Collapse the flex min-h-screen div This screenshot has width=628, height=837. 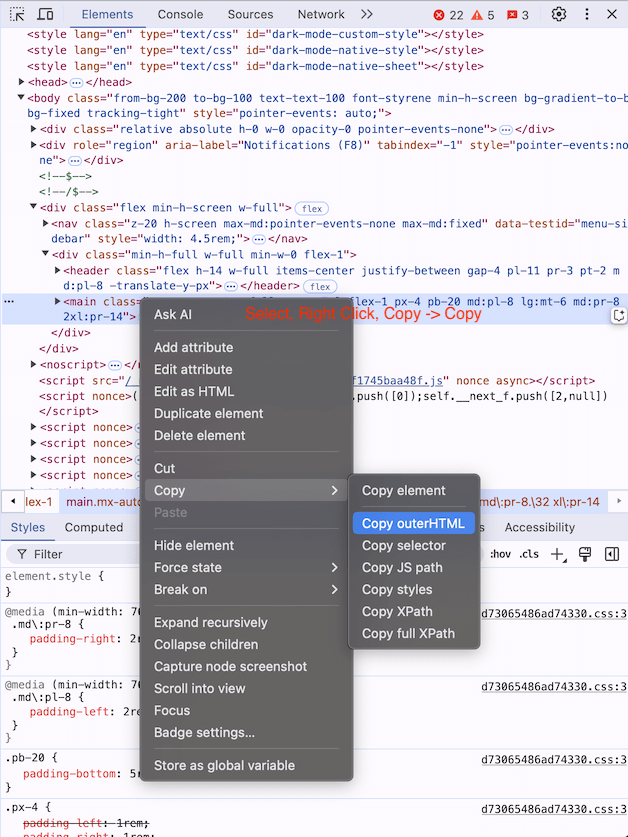tap(33, 207)
